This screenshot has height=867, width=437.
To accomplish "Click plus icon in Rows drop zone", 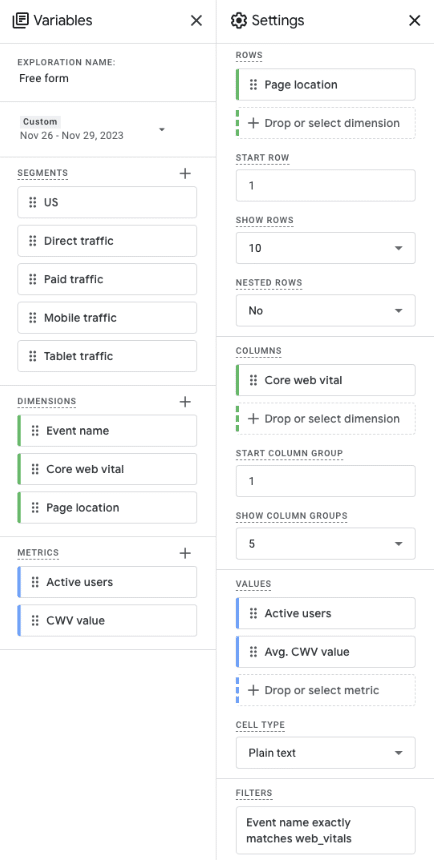I will coord(253,123).
